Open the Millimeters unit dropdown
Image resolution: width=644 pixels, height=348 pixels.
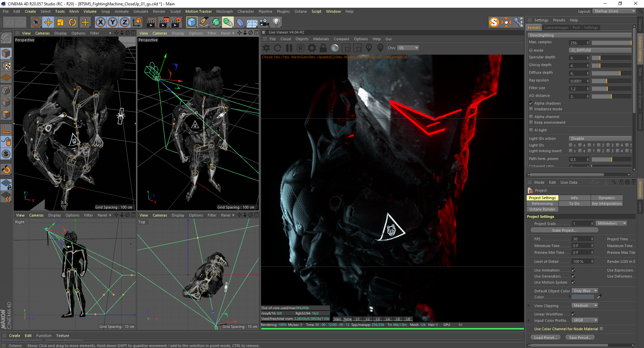(x=611, y=224)
